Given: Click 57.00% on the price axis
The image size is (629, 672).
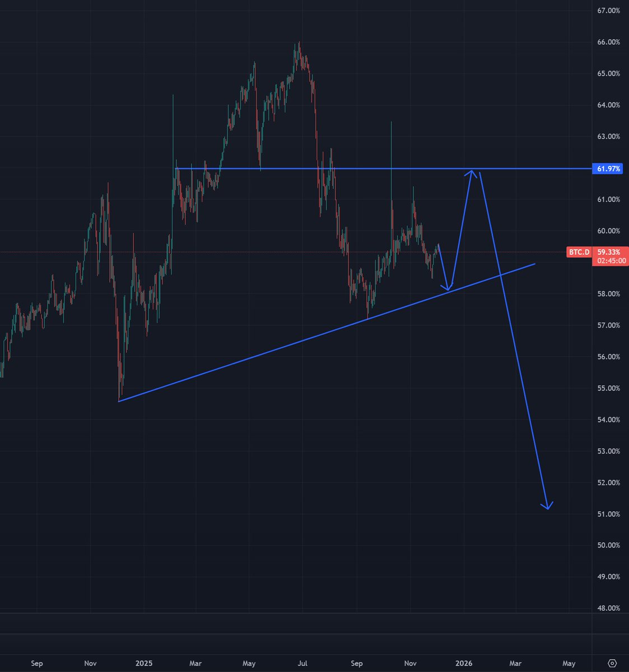Looking at the screenshot, I should click(608, 325).
